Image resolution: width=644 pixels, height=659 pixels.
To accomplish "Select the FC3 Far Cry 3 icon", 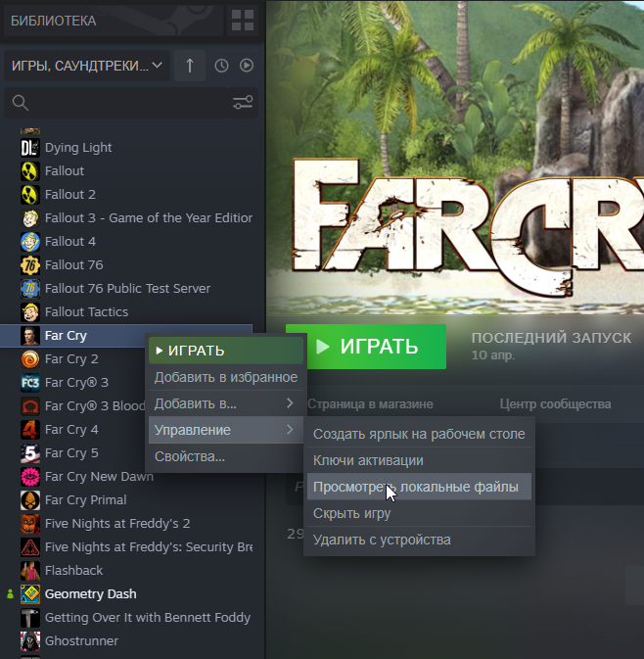I will pos(30,383).
